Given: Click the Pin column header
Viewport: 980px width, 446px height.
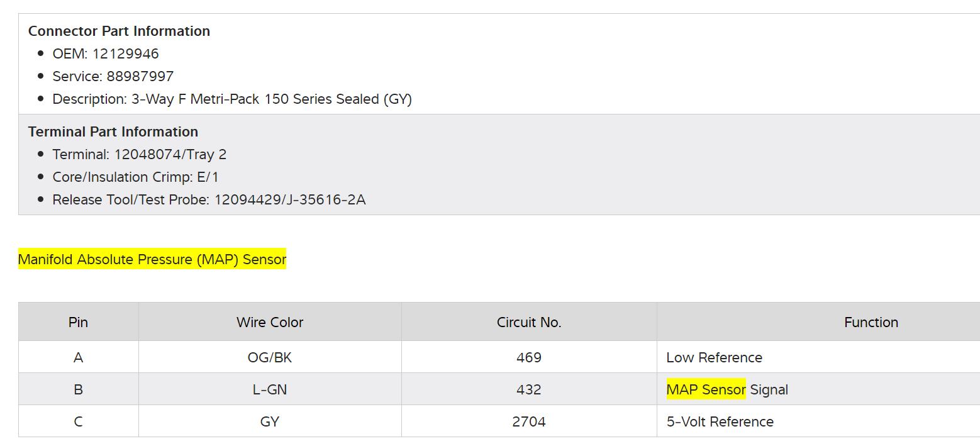Looking at the screenshot, I should coord(78,323).
